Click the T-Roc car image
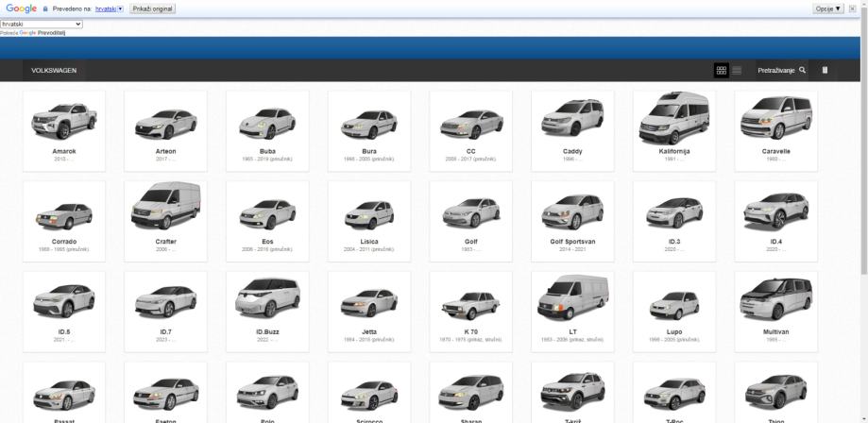The height and width of the screenshot is (423, 868). [x=674, y=393]
